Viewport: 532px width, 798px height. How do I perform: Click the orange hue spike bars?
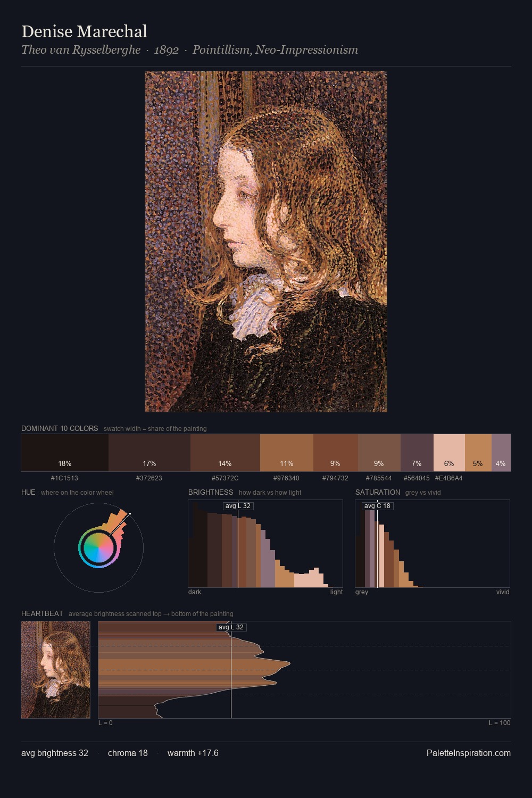click(118, 523)
